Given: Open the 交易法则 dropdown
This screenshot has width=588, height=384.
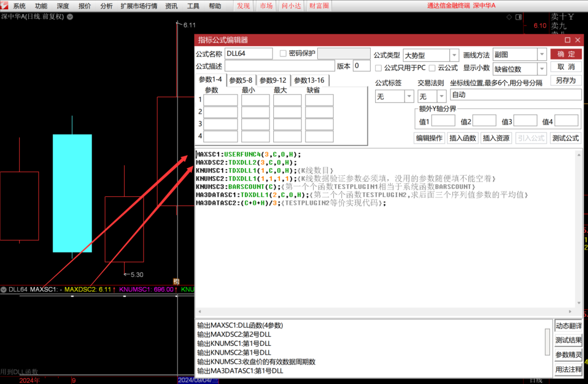Looking at the screenshot, I should click(442, 96).
